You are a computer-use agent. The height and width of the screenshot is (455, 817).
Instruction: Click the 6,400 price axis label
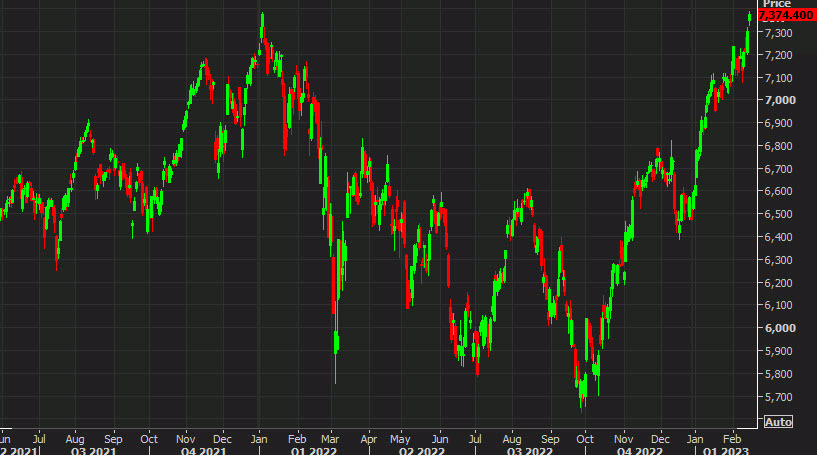point(779,237)
